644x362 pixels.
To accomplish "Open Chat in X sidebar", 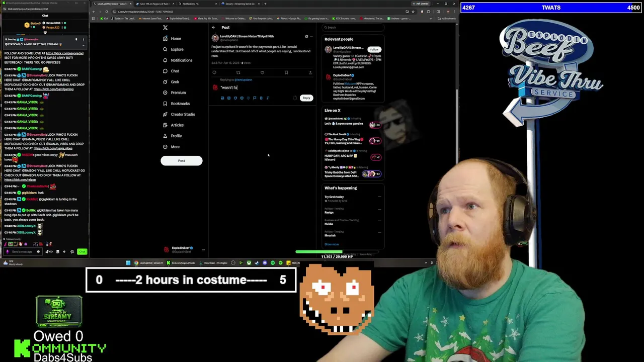I will click(x=171, y=71).
